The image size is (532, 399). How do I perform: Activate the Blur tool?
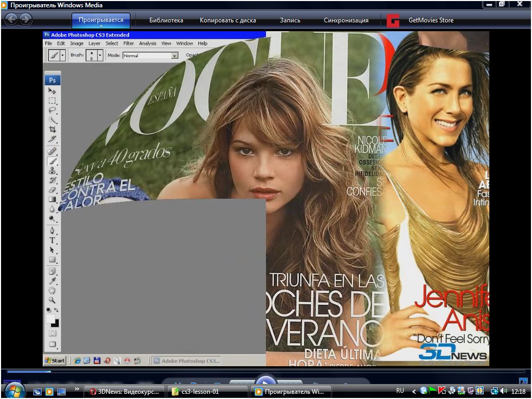[x=52, y=209]
